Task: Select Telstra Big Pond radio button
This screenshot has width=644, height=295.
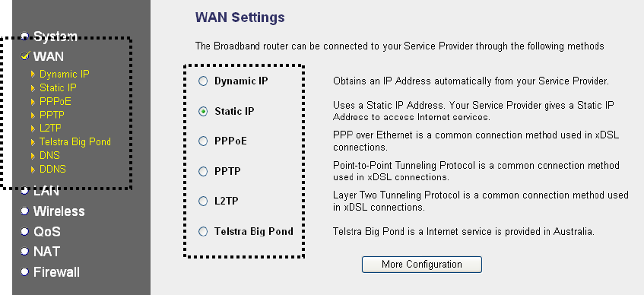Action: [203, 231]
